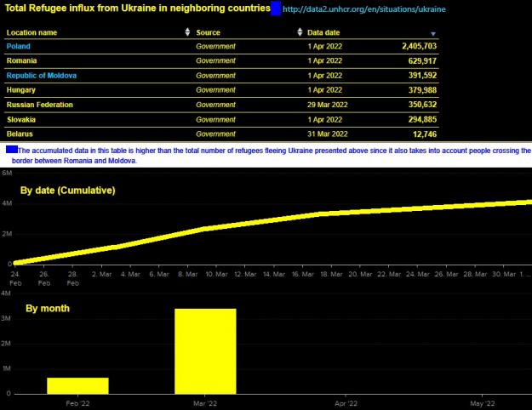Screen dimensions: 532x410
Task: Click Government source in Poland row
Action: (x=215, y=47)
